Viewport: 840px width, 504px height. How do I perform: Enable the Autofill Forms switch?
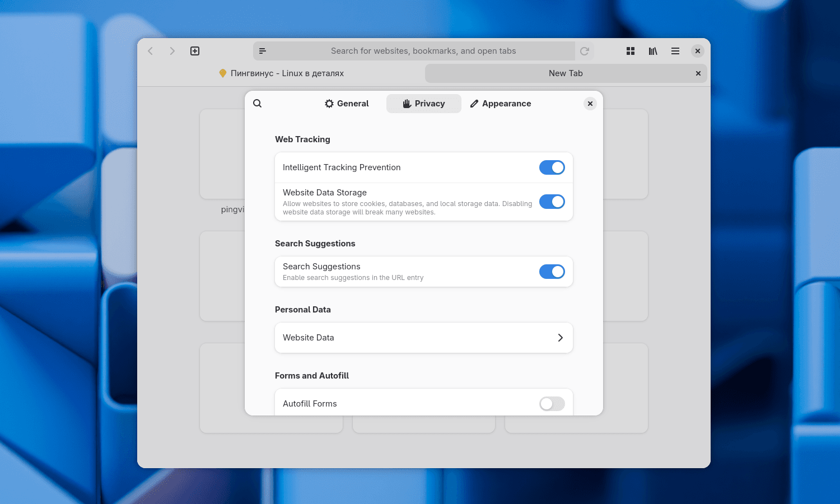(x=552, y=404)
